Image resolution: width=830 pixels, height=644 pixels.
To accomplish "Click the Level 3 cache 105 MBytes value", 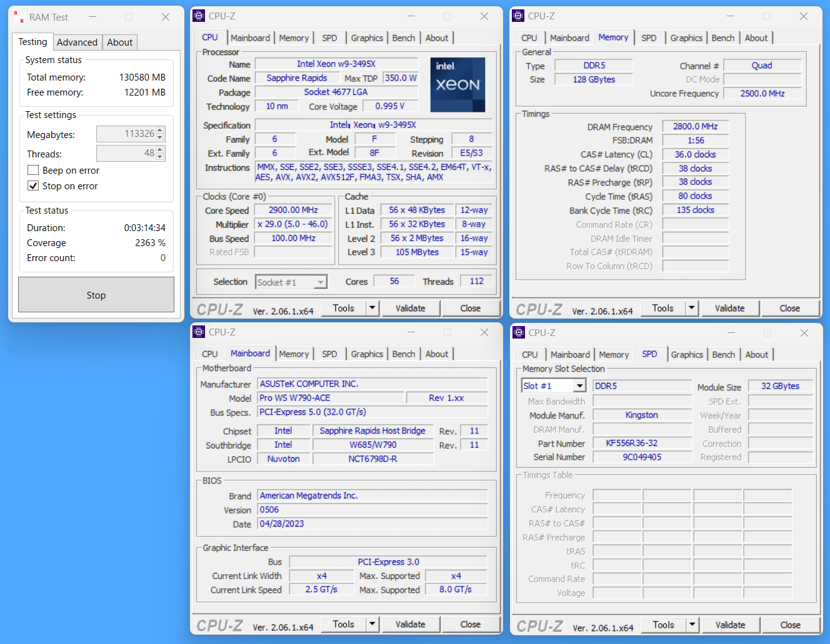I will coord(417,252).
